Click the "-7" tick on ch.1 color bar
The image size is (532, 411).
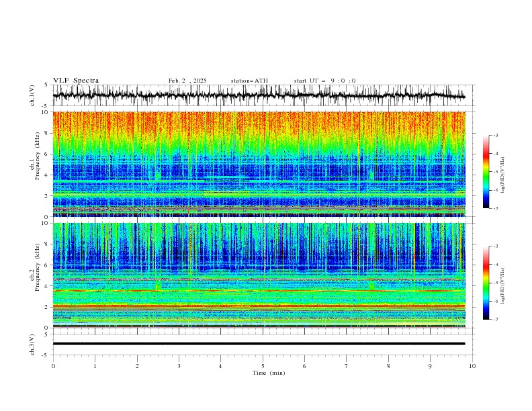click(x=495, y=208)
